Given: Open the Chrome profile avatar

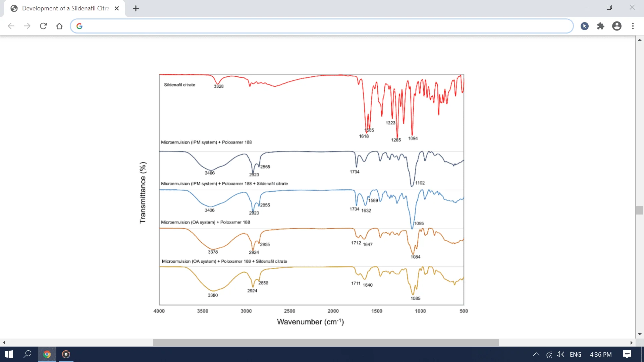Looking at the screenshot, I should [617, 26].
